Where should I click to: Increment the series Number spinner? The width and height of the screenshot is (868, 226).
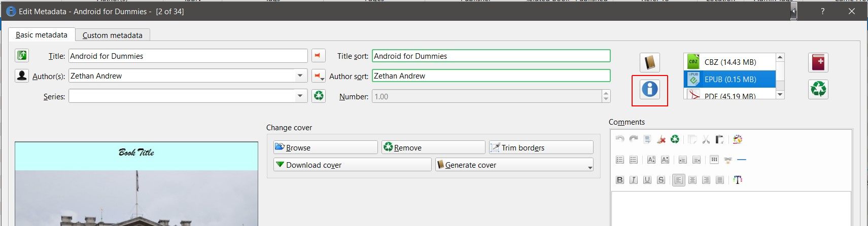point(606,93)
